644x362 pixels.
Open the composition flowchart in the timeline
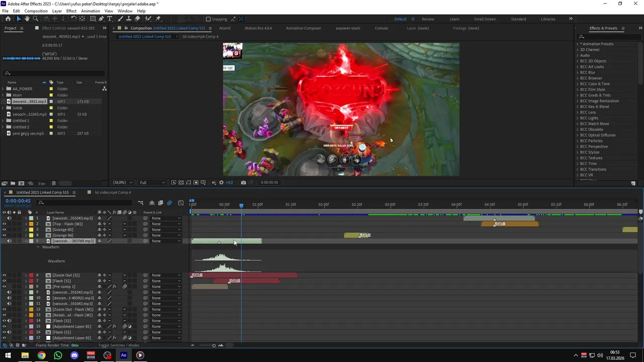pos(140,203)
